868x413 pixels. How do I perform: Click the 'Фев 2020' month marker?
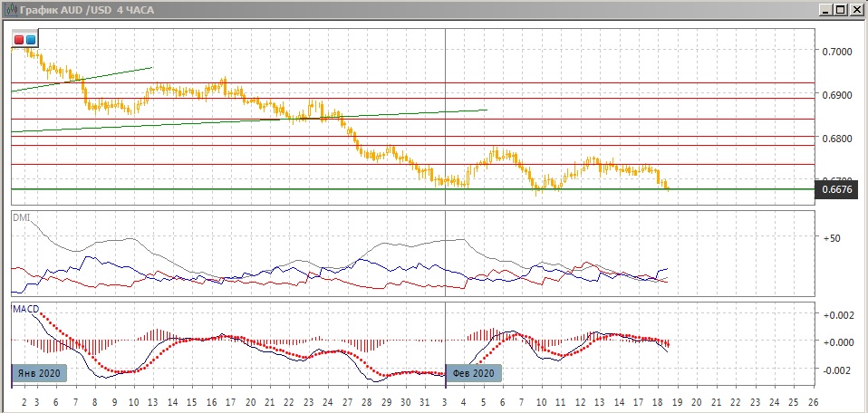[x=473, y=373]
